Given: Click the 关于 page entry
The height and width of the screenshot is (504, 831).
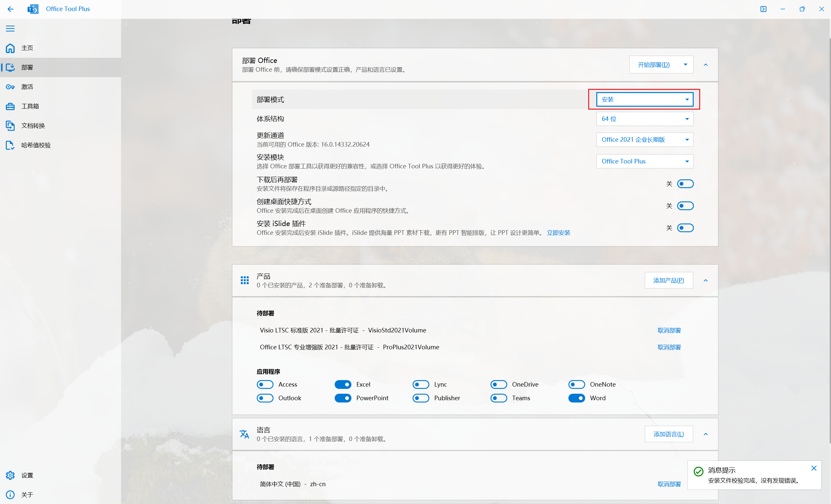Looking at the screenshot, I should [61, 495].
